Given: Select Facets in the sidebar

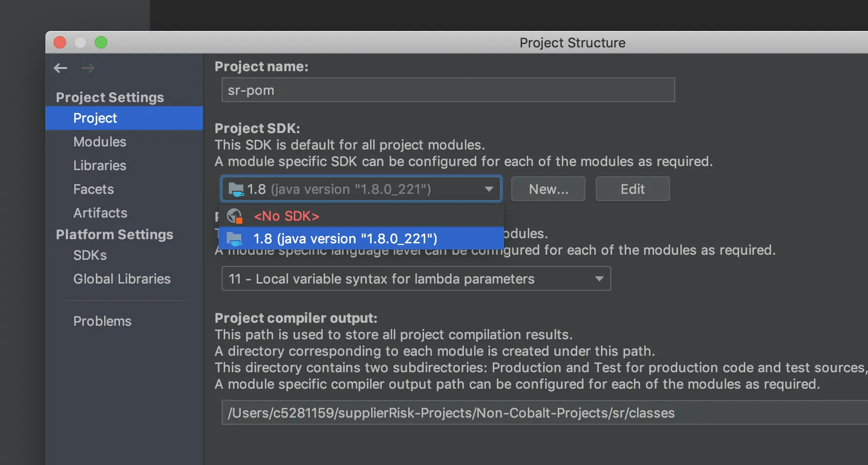Looking at the screenshot, I should [94, 189].
